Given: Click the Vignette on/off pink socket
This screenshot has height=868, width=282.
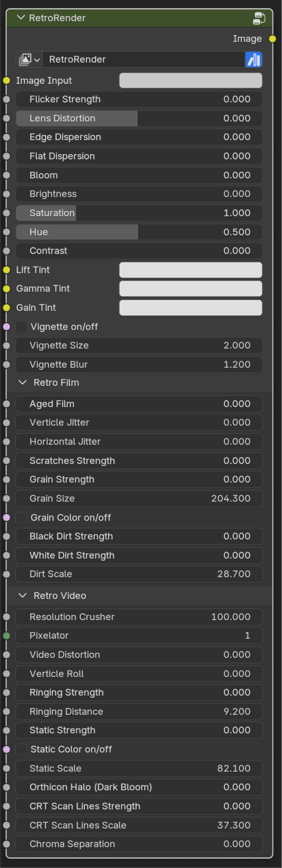Looking at the screenshot, I should tap(7, 327).
